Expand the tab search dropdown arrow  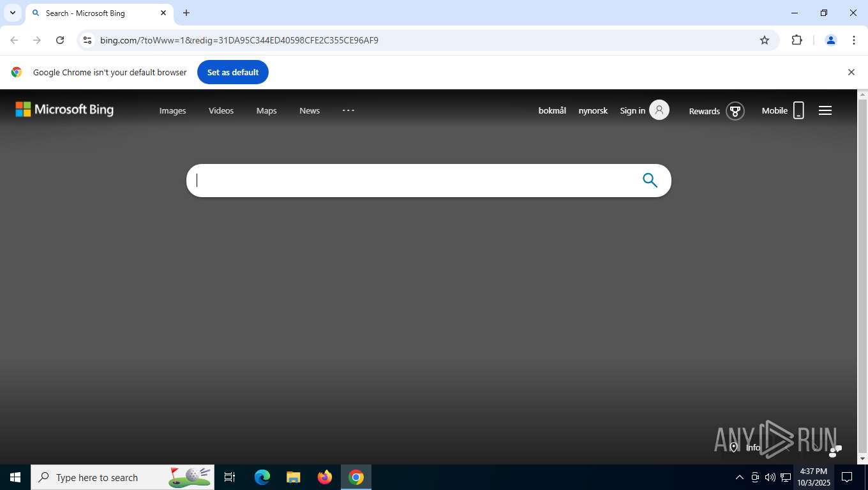12,13
